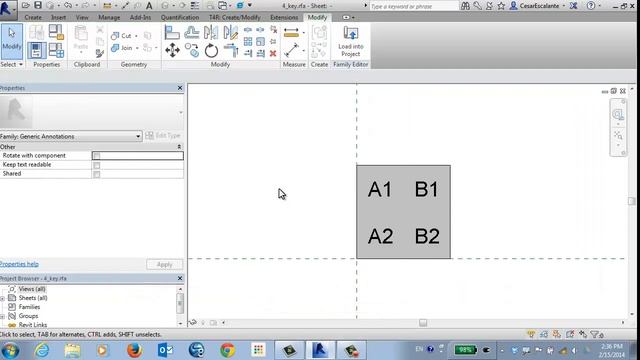Select the Text tool letter A icon
640x360 pixels.
click(149, 6)
